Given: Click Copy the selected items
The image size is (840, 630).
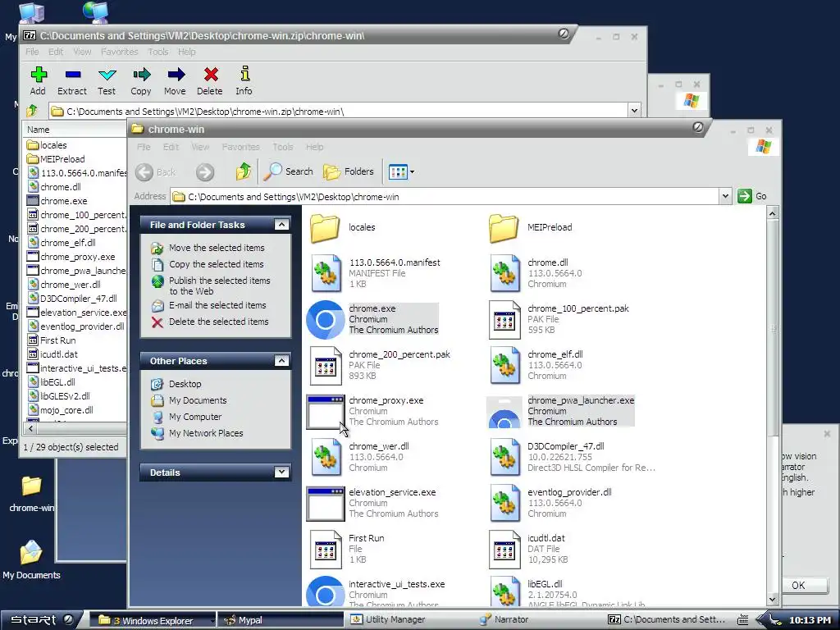Looking at the screenshot, I should 217,264.
